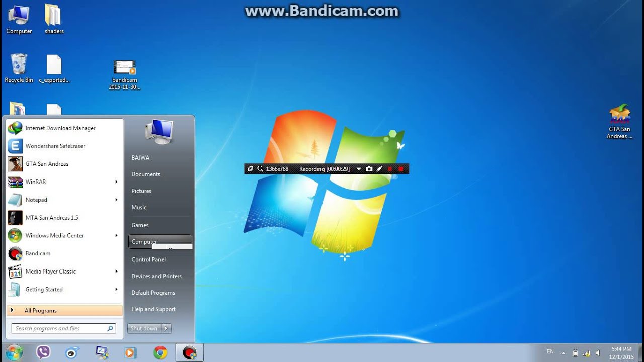
Task: Click the user account picture in the Start menu
Action: pyautogui.click(x=159, y=131)
